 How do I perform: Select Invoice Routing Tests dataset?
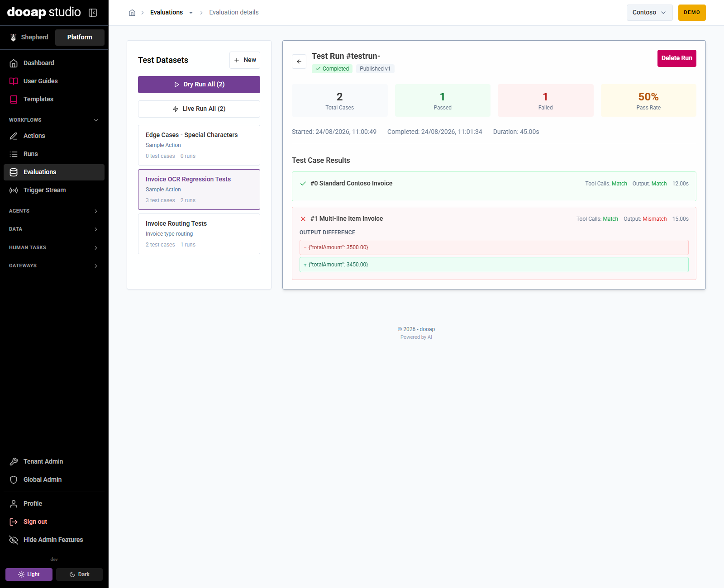(199, 234)
